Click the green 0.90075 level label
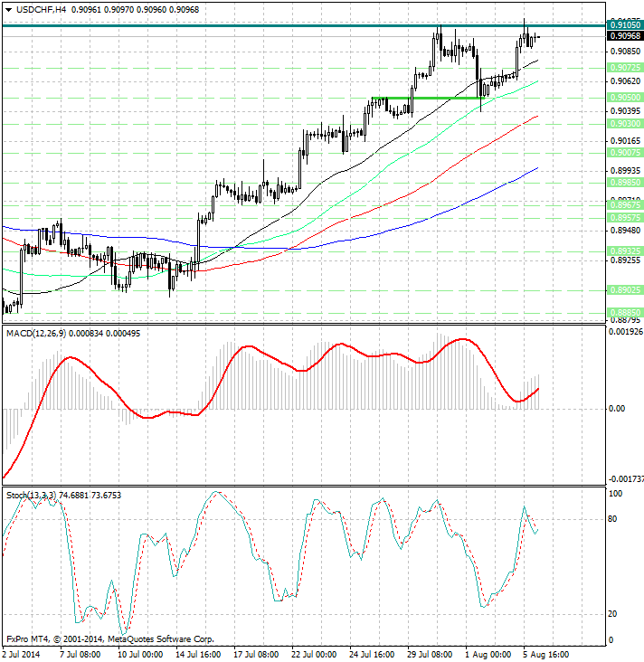Screen dimensions: 644x662 coord(625,153)
